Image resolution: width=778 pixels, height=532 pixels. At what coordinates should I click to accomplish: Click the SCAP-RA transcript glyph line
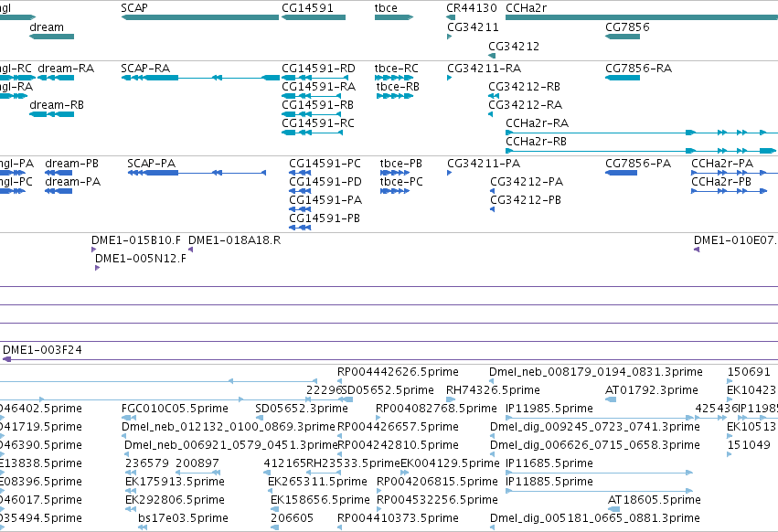[x=200, y=78]
